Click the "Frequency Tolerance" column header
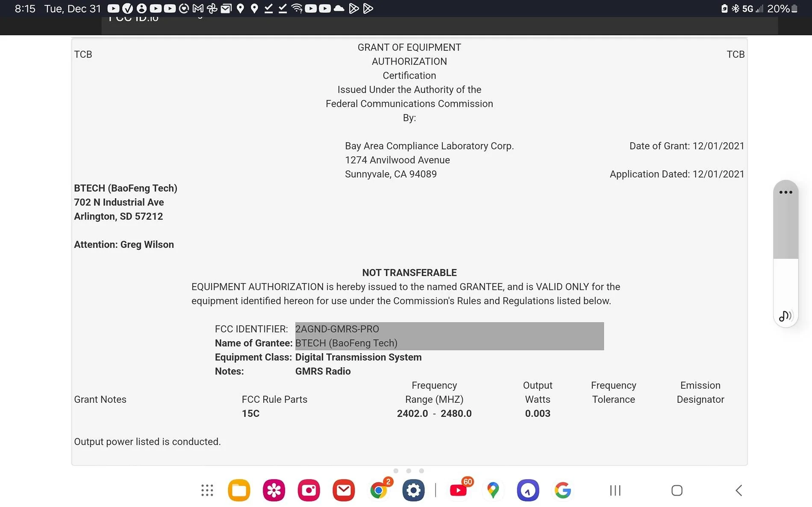Screen dimensions: 812x507 [614, 393]
